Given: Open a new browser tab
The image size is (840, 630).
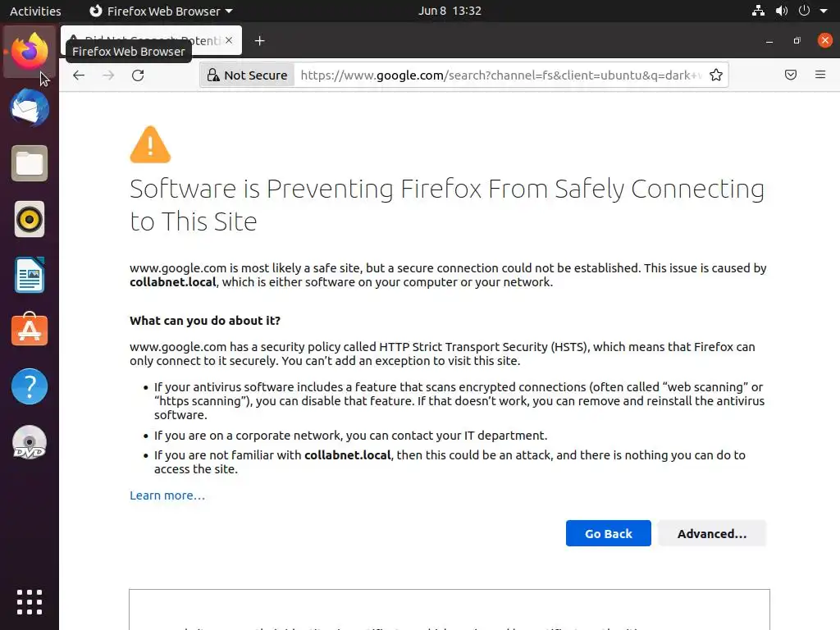Looking at the screenshot, I should click(x=259, y=41).
